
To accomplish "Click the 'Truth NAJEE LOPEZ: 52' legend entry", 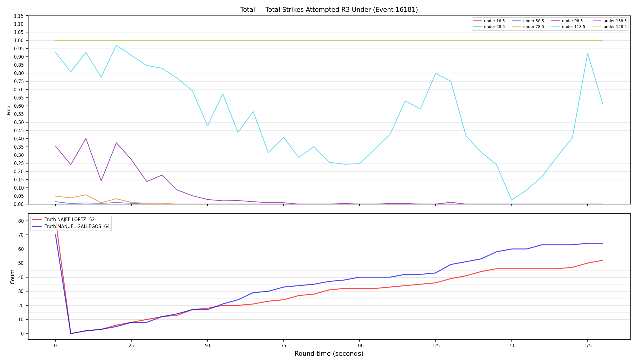I will click(63, 220).
